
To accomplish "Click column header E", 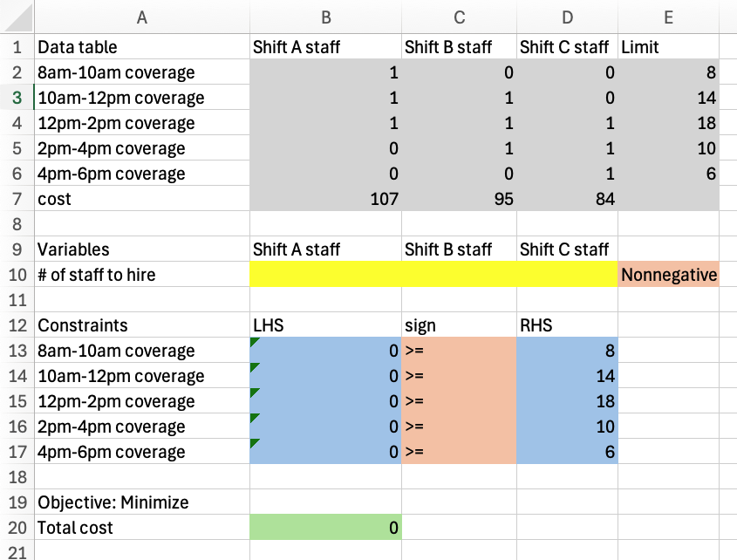I will [669, 17].
